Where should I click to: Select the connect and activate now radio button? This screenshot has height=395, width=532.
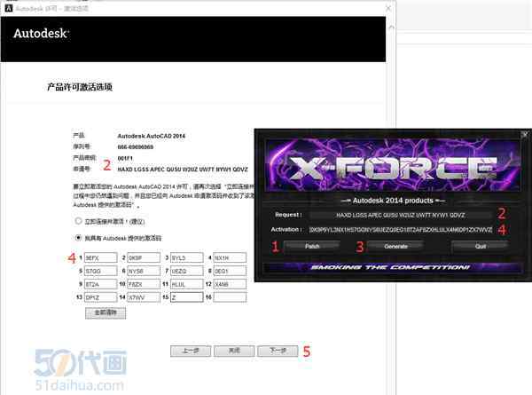78,221
